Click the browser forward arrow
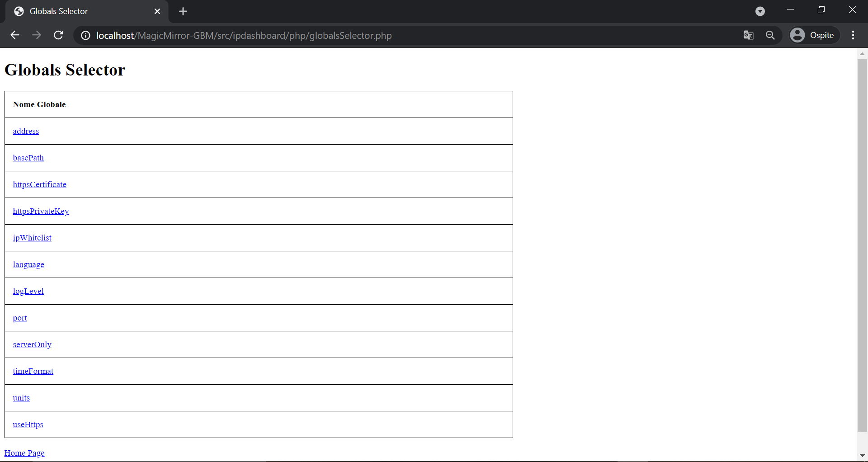This screenshot has height=462, width=868. tap(37, 35)
